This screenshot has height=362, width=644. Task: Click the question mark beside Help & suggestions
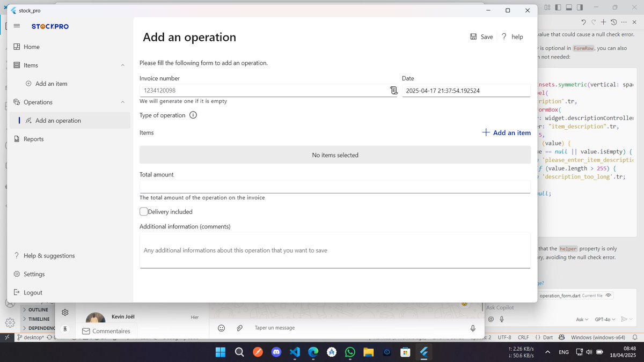tap(17, 256)
